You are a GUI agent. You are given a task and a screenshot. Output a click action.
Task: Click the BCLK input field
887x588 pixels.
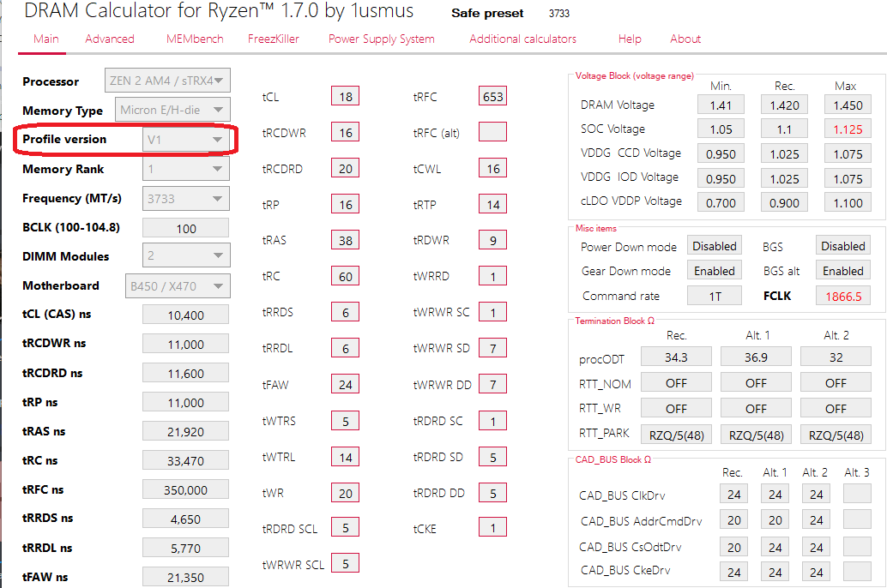[x=185, y=228]
